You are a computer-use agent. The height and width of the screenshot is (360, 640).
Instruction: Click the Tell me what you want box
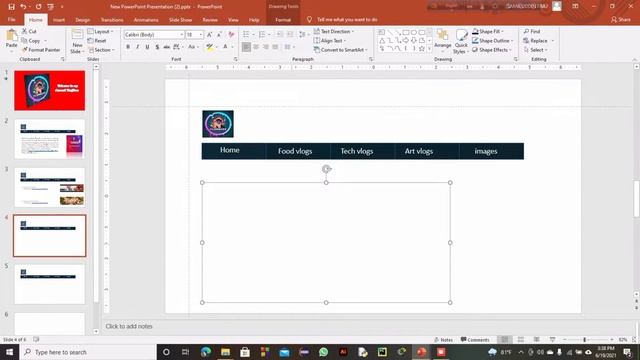(347, 20)
